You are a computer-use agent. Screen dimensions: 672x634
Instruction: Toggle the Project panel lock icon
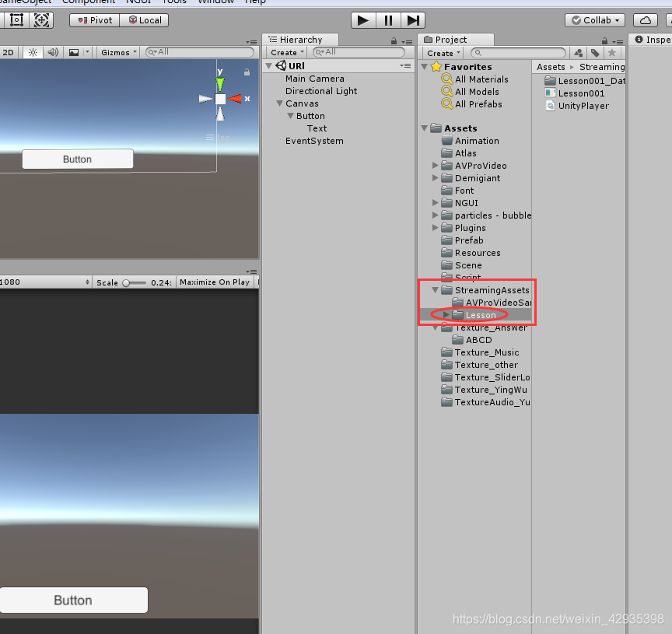pos(604,41)
